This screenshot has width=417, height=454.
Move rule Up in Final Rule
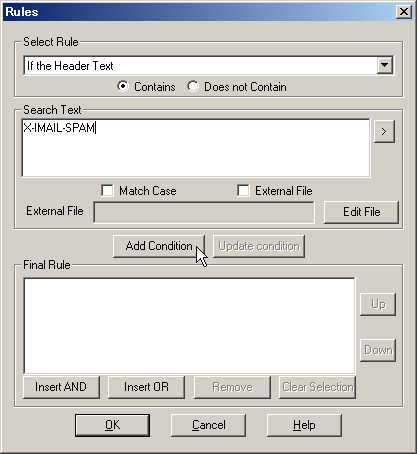click(x=378, y=304)
